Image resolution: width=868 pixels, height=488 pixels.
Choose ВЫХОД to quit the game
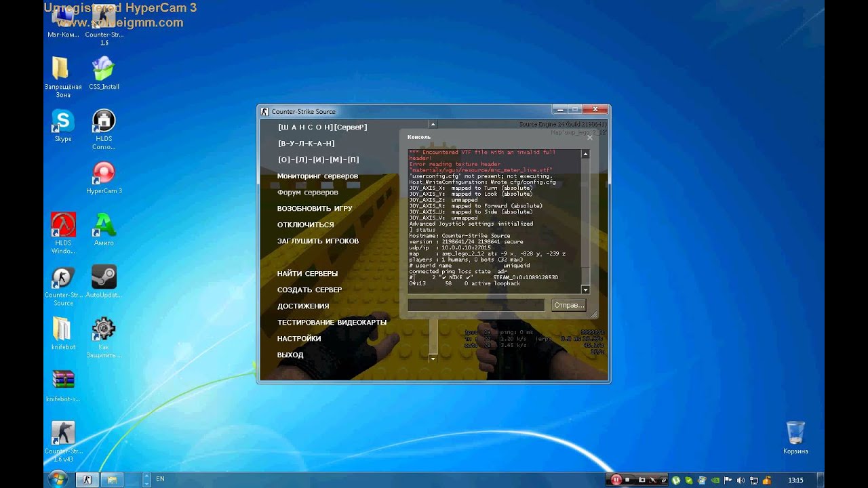click(290, 355)
